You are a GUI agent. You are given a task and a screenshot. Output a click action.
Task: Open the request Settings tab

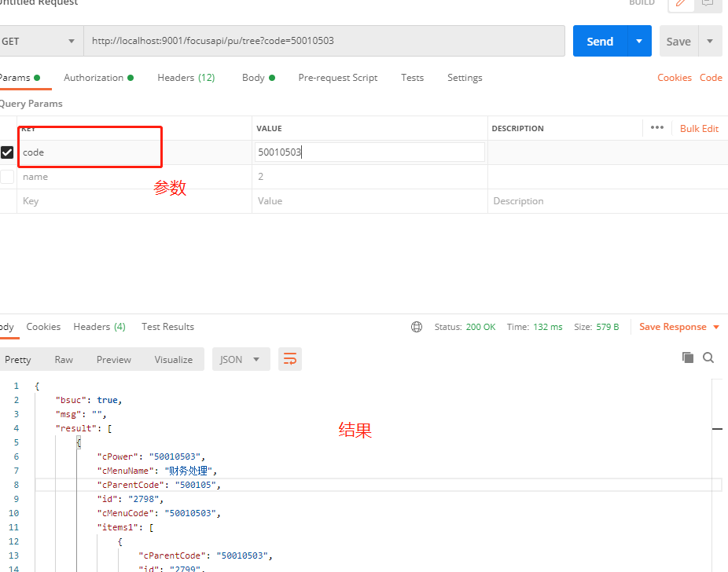[465, 78]
